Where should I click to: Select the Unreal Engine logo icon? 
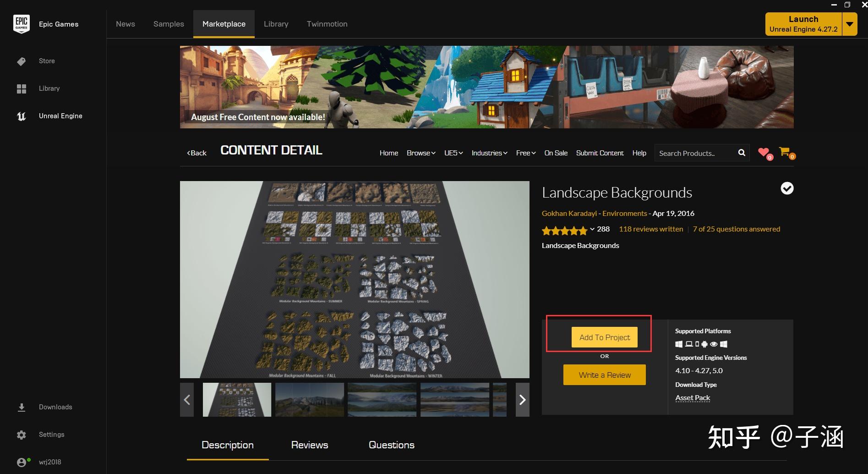pos(22,116)
